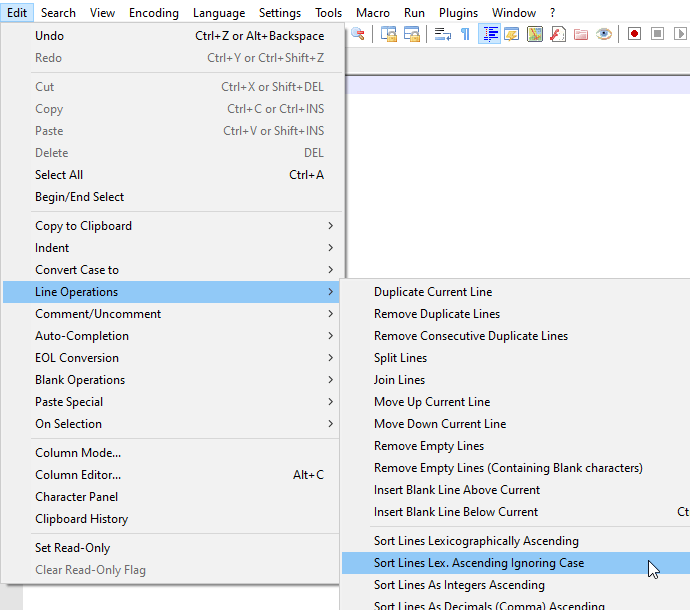Open the ? help menu
690x610 pixels.
[x=552, y=13]
